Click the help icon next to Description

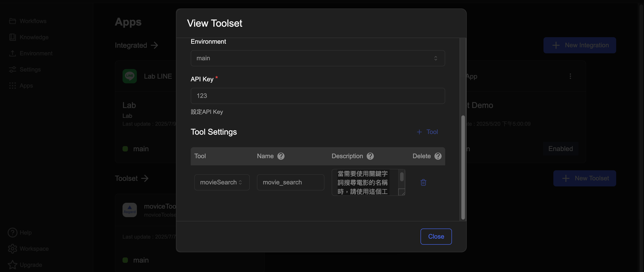click(x=370, y=156)
